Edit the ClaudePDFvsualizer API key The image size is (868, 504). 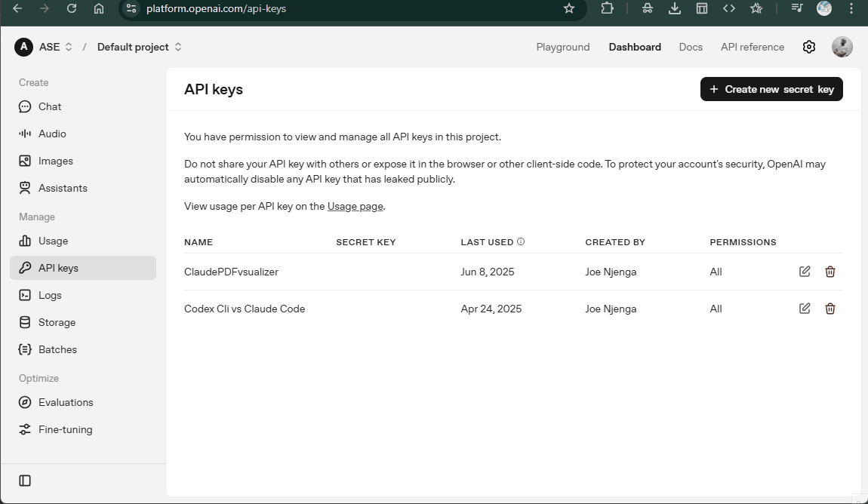805,272
